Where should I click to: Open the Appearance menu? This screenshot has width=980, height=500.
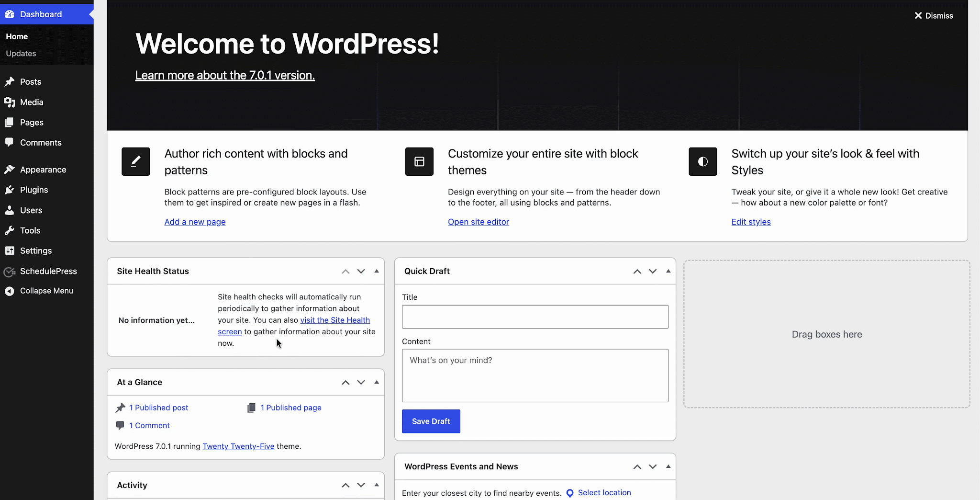pos(47,170)
